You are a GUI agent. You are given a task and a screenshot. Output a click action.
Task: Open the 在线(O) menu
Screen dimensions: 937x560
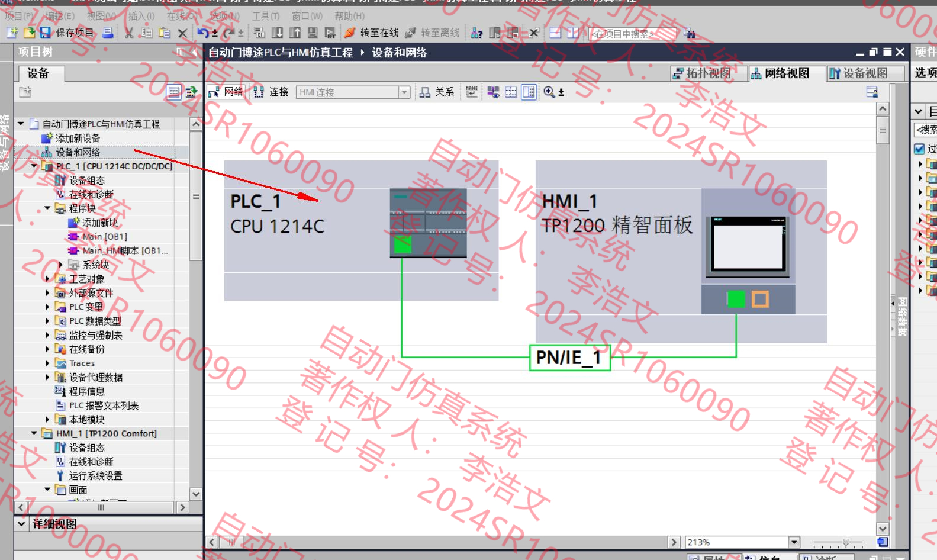[x=181, y=16]
